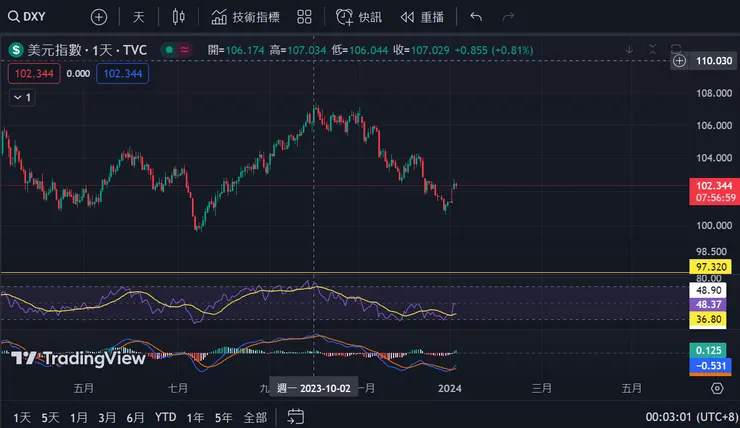Click the 週一 2023-10-02 date marker
740x428 pixels.
coord(314,388)
